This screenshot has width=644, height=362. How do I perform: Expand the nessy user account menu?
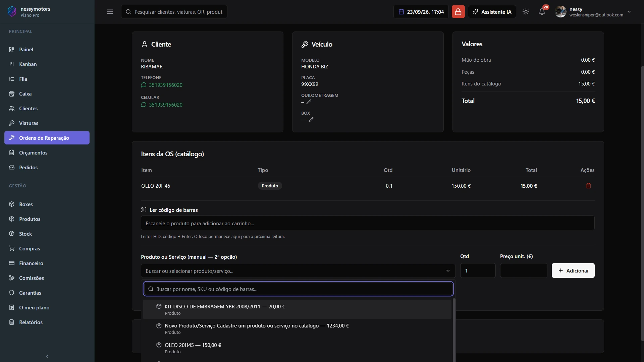click(594, 12)
